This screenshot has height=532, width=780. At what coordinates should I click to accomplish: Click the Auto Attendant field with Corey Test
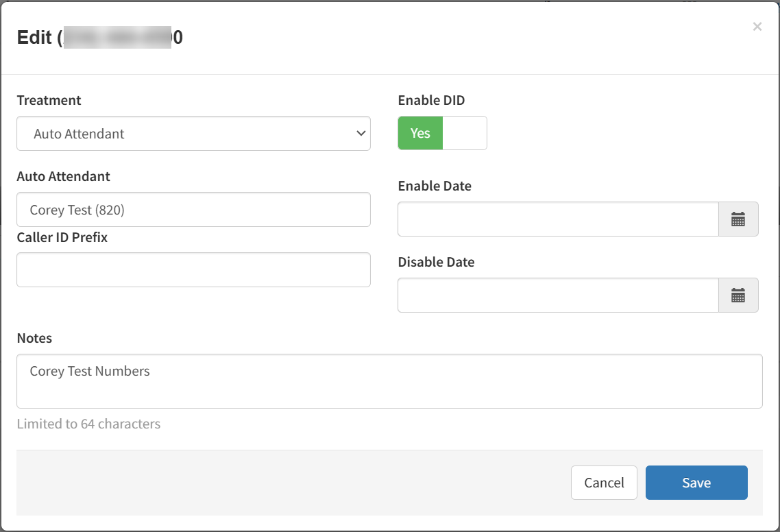coord(193,210)
